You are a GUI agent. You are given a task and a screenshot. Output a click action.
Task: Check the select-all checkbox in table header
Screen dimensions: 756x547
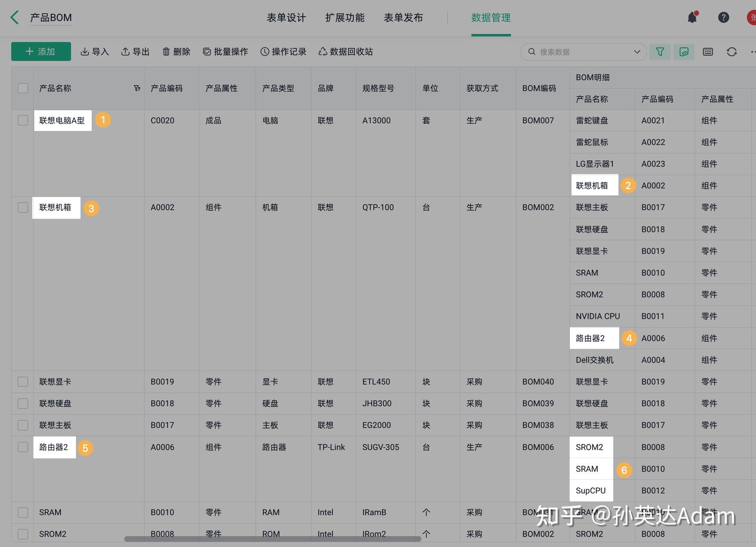click(23, 88)
